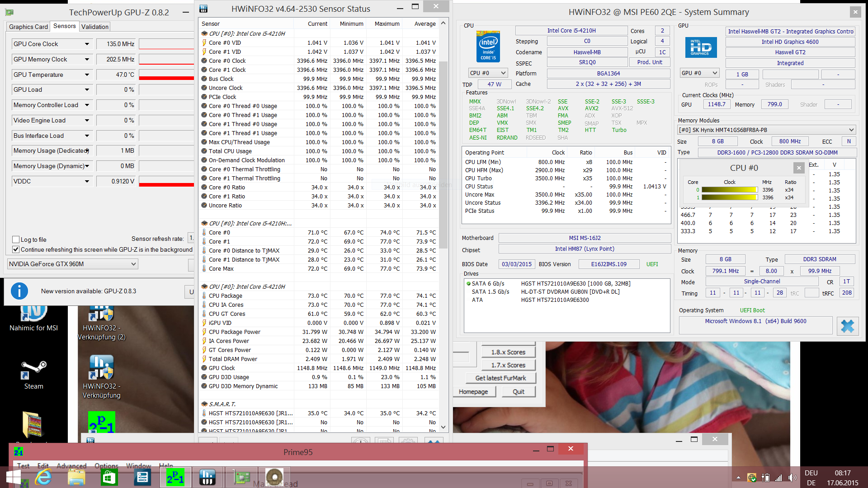
Task: Open Prime95 Advanced menu
Action: (71, 466)
